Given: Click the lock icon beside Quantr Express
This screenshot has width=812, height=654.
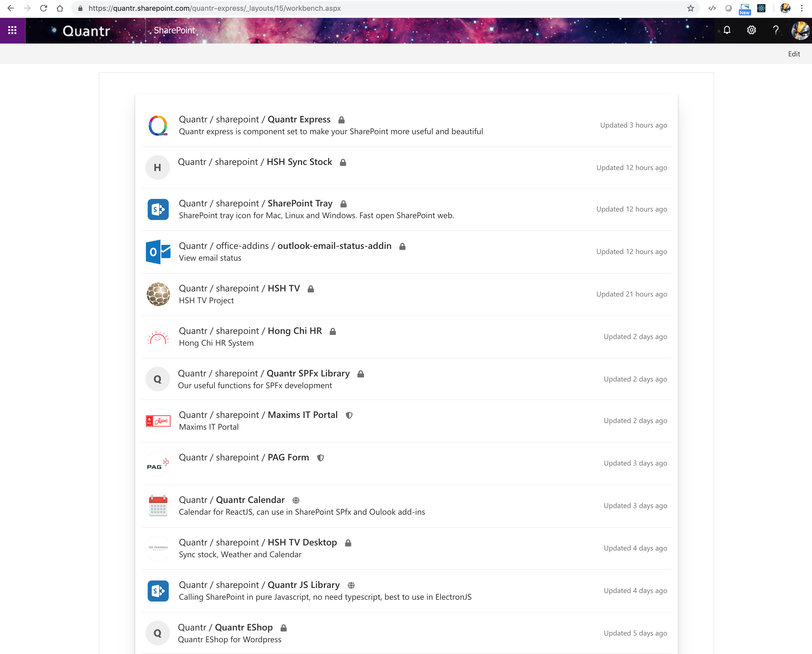Looking at the screenshot, I should (341, 120).
